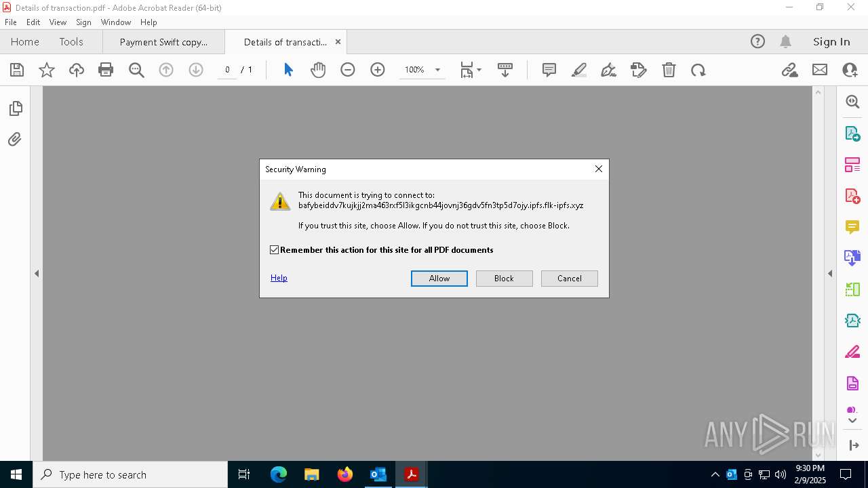Open the Sign document pen tool
This screenshot has height=488, width=868.
click(x=609, y=70)
